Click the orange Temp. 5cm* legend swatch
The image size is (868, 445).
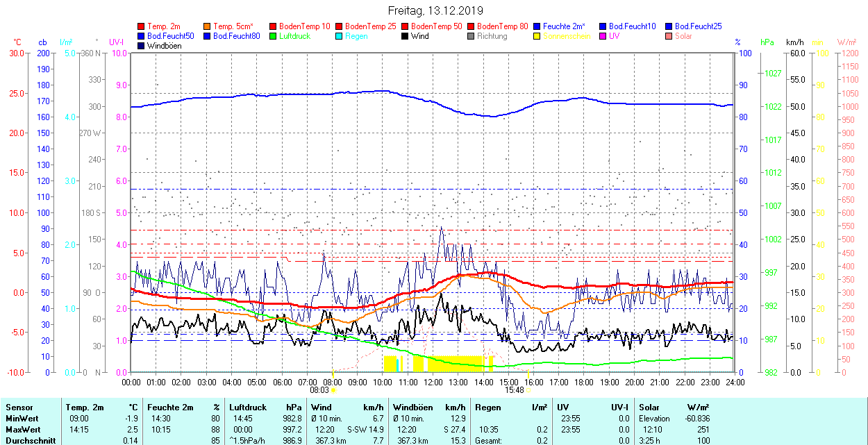point(208,26)
